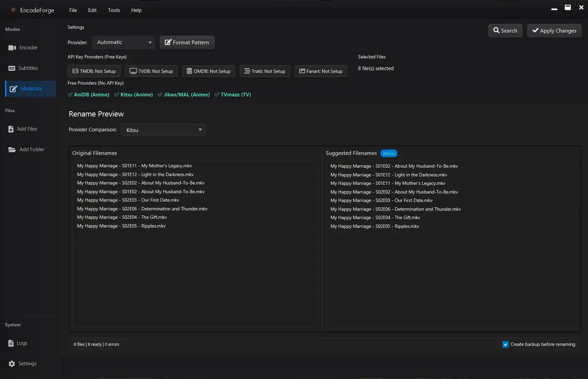
Task: Open the Logs page label
Action: 22,343
